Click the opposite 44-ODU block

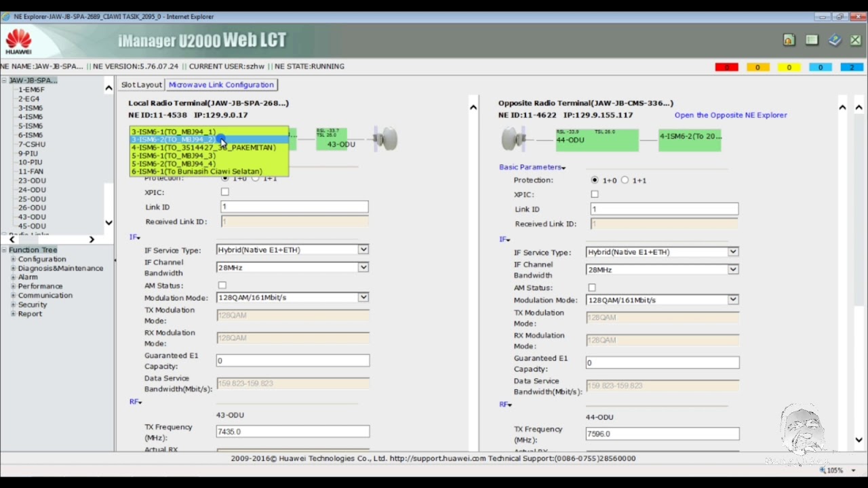(597, 140)
